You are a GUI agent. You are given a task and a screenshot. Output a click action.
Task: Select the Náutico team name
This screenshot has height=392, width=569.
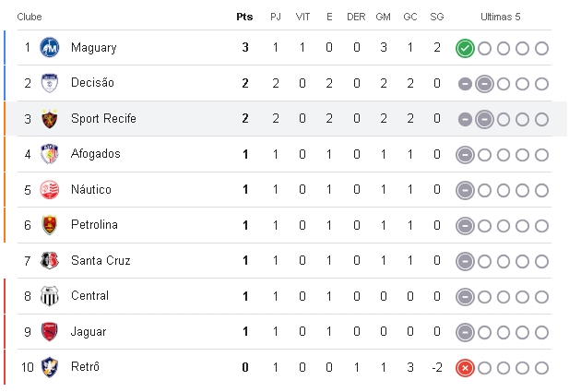tap(91, 189)
